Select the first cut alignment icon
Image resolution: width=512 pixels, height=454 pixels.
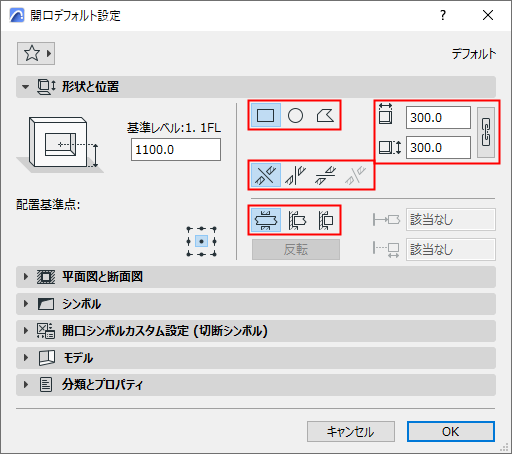pos(266,175)
